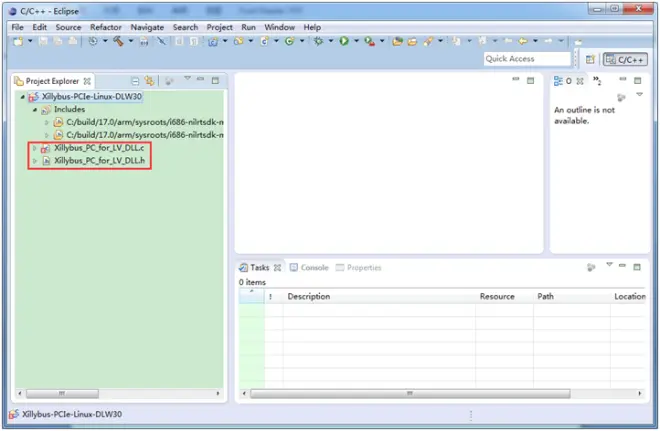The height and width of the screenshot is (431, 660).
Task: Open the External Tools dropdown arrow
Action: [x=382, y=41]
